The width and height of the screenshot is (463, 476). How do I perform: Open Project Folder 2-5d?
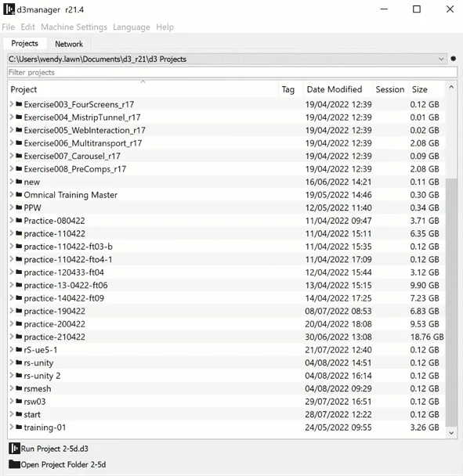(x=57, y=464)
